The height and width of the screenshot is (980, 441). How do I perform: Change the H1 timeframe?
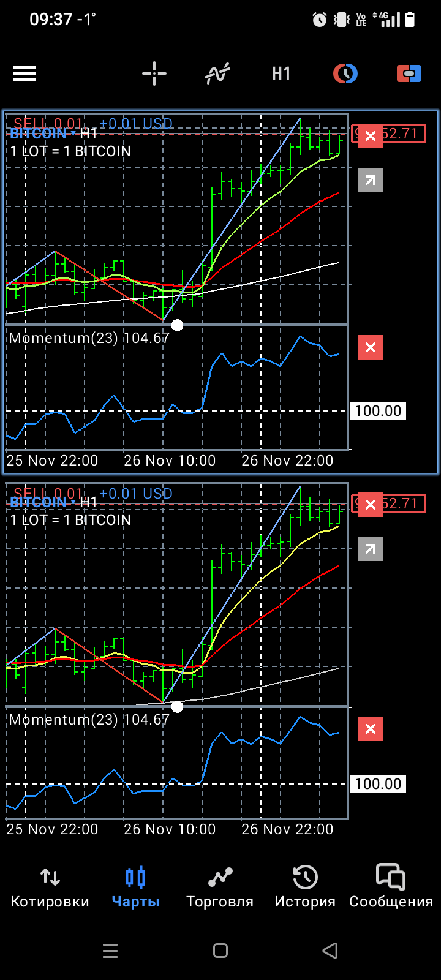pyautogui.click(x=281, y=74)
